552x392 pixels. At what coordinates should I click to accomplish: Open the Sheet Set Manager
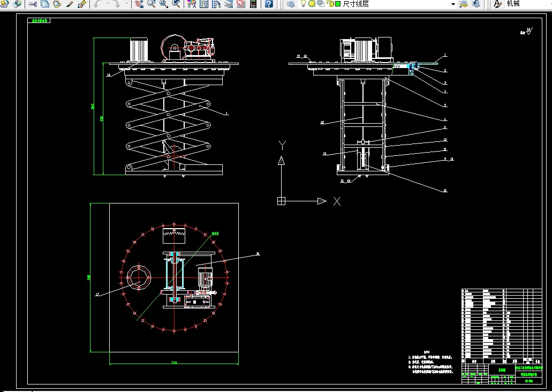[229, 4]
